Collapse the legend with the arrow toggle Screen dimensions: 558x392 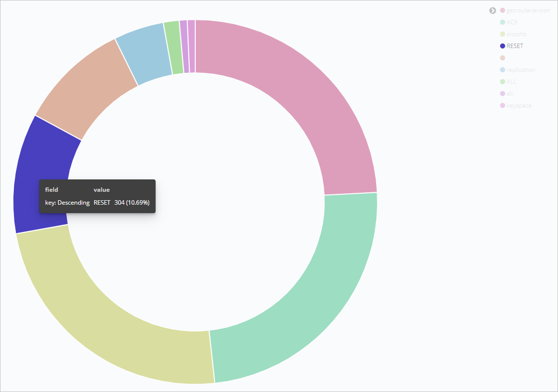pyautogui.click(x=493, y=11)
